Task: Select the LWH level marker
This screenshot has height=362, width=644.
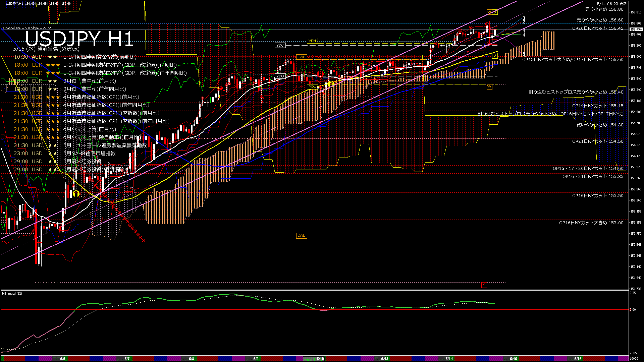Action: click(x=302, y=57)
